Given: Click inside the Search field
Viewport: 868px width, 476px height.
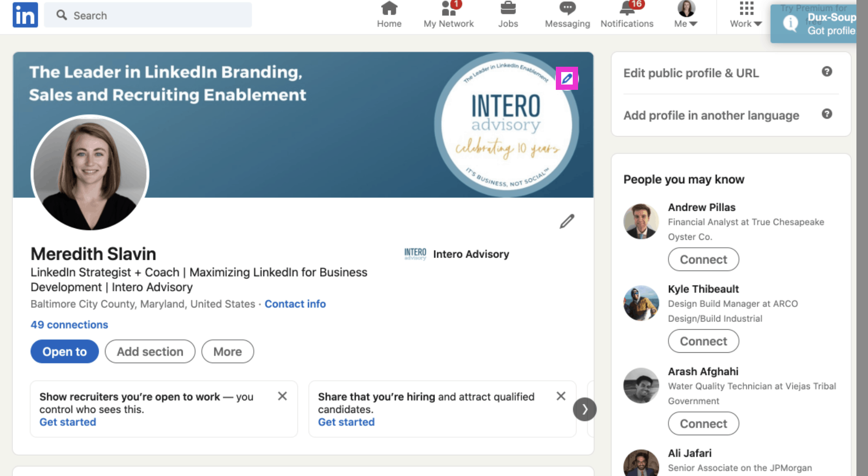Looking at the screenshot, I should tap(147, 15).
